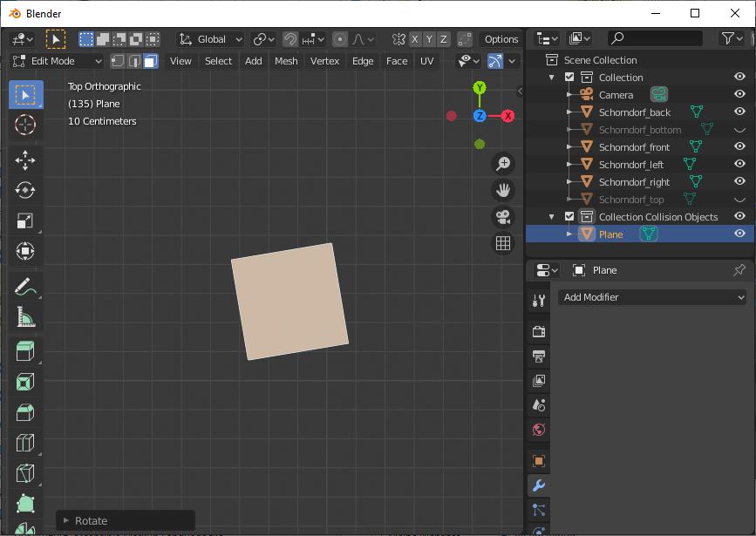Show the Schorndorf_bottom object
Viewport: 756px width, 536px height.
point(739,129)
